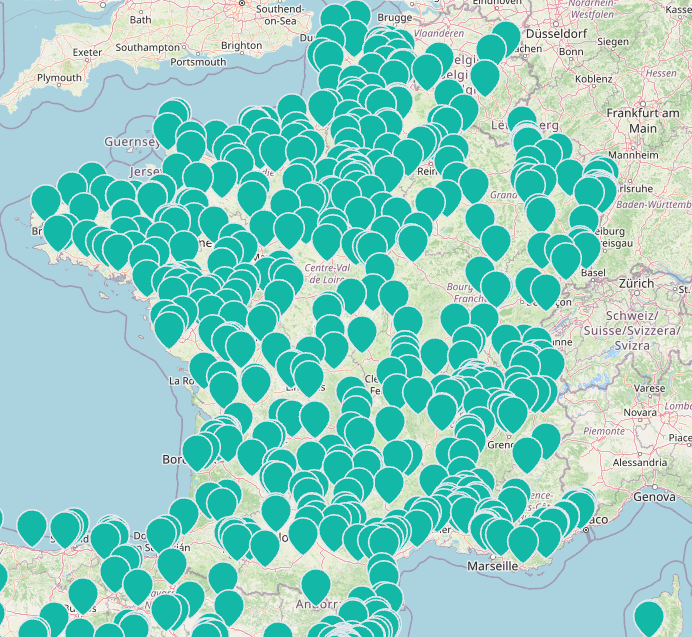Click the Varese city label
The height and width of the screenshot is (637, 692).
(x=649, y=388)
